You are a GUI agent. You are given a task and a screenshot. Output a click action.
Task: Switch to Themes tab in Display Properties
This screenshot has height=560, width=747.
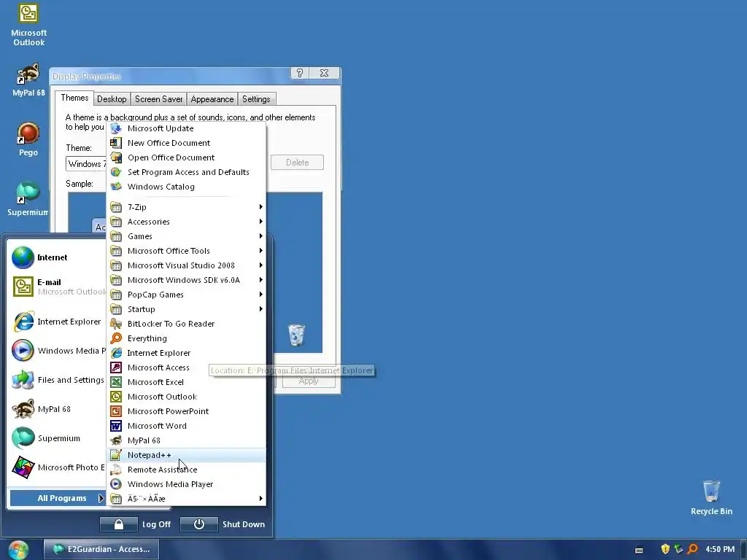pyautogui.click(x=74, y=98)
